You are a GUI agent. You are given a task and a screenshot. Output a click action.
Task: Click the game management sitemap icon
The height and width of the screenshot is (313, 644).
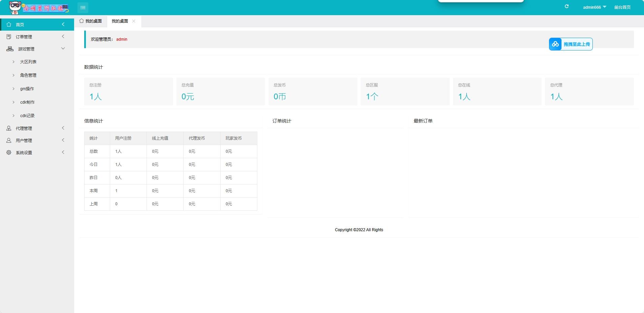pyautogui.click(x=10, y=49)
